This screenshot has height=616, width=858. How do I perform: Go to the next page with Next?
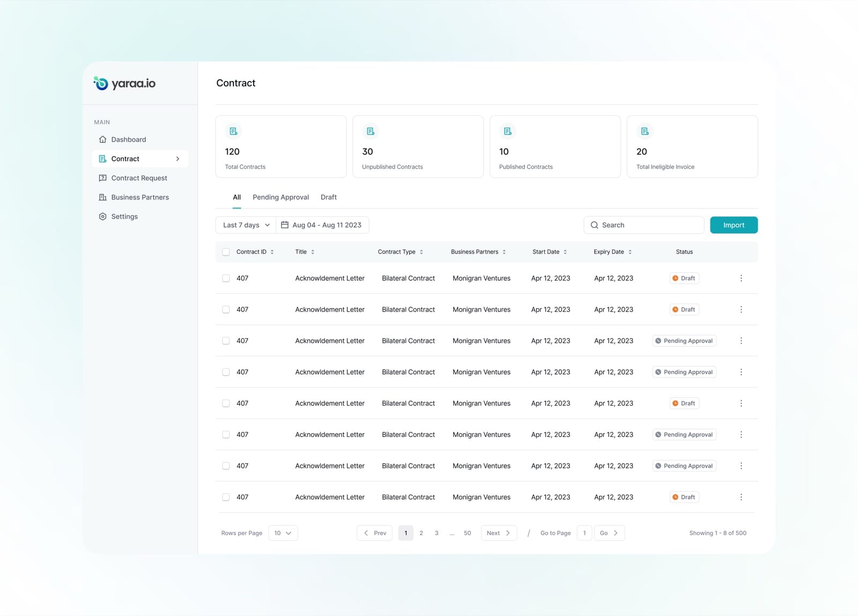pyautogui.click(x=499, y=533)
